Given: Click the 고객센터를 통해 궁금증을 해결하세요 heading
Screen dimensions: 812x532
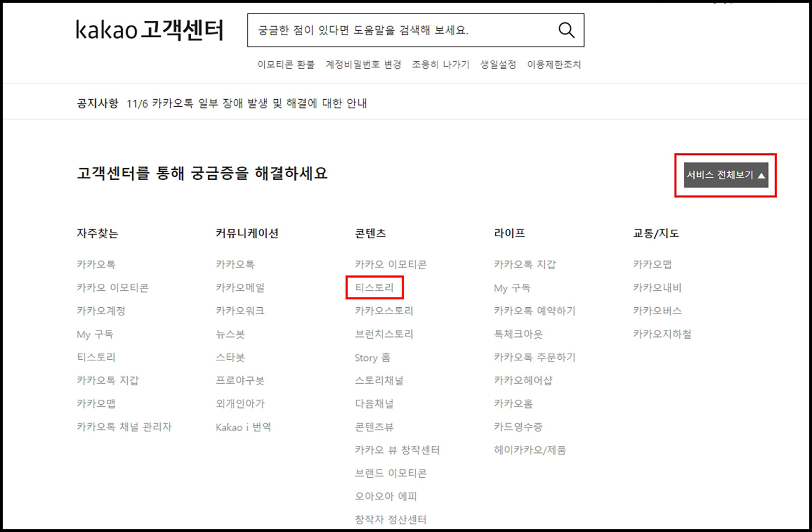Looking at the screenshot, I should click(202, 173).
